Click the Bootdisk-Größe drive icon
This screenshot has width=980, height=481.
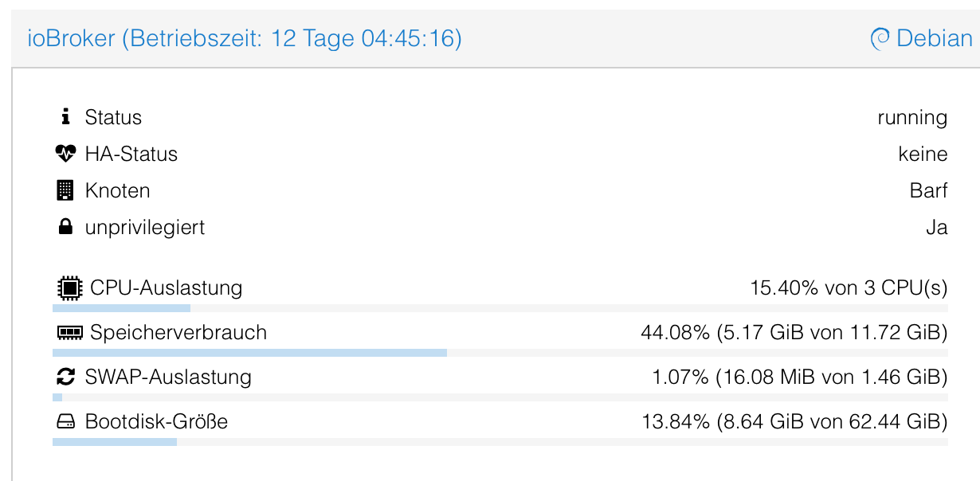[65, 421]
